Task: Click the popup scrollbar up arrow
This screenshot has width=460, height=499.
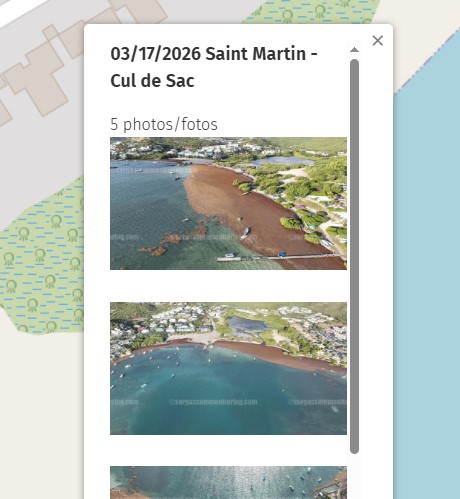Action: (354, 50)
